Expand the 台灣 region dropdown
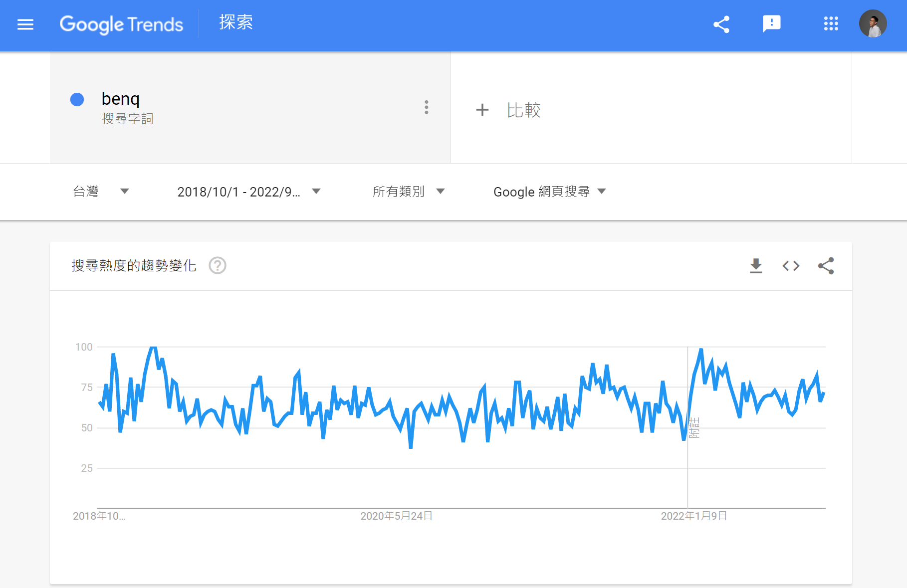907x588 pixels. click(101, 192)
